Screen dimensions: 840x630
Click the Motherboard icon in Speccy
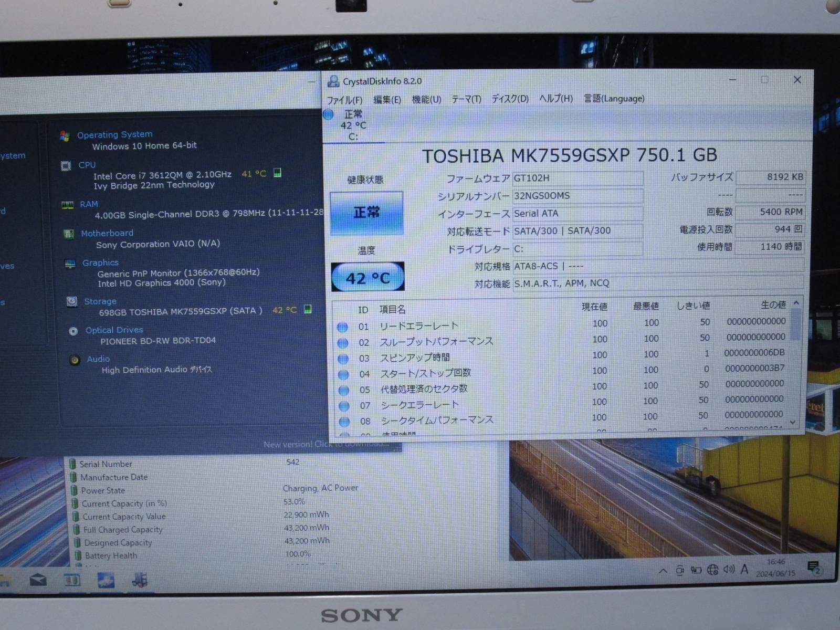coord(69,234)
